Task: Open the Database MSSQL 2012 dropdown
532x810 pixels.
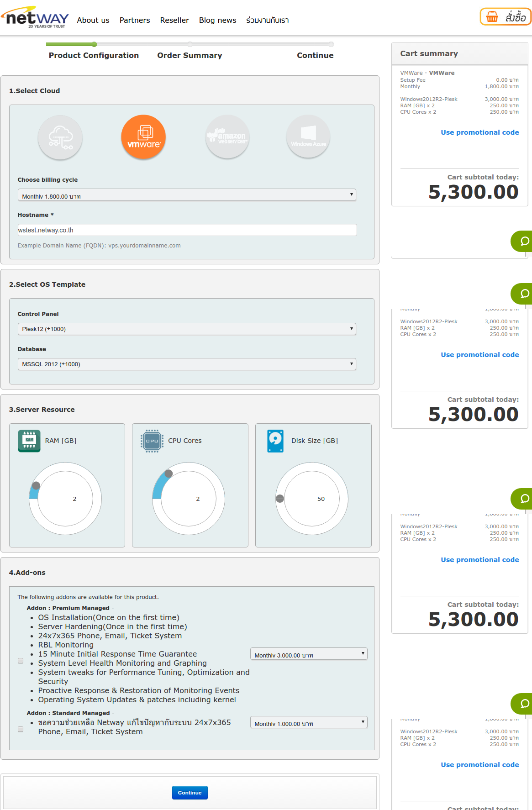Action: 187,364
